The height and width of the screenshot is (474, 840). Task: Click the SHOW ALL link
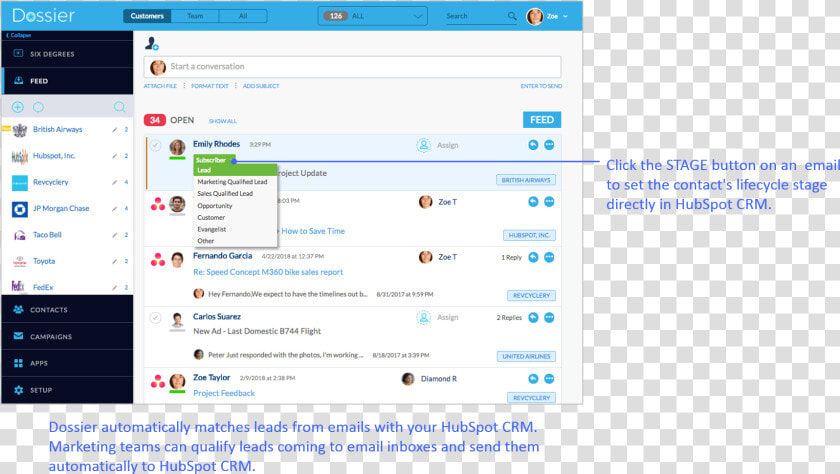222,121
